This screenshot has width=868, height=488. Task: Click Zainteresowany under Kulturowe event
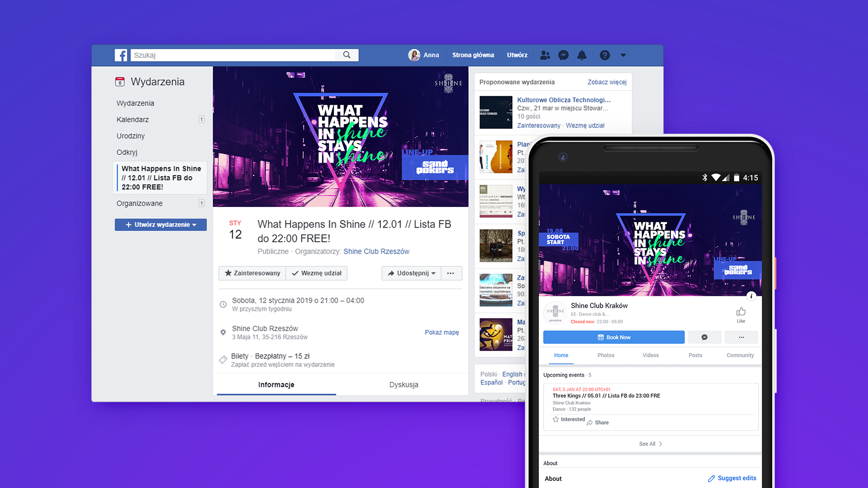point(538,126)
